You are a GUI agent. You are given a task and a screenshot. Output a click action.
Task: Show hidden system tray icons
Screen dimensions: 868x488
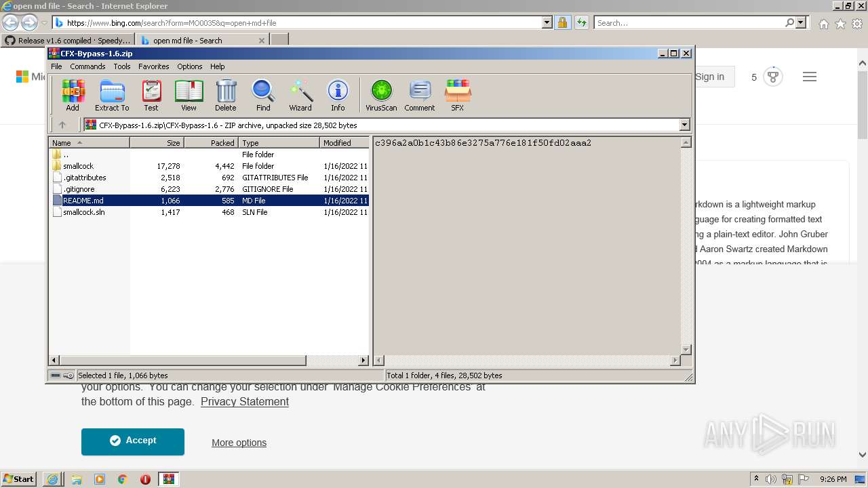757,479
